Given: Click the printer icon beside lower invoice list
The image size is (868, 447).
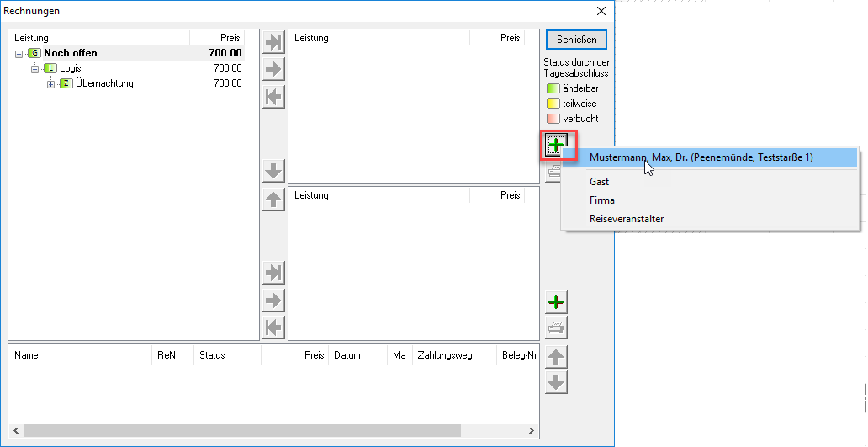Looking at the screenshot, I should pyautogui.click(x=556, y=328).
